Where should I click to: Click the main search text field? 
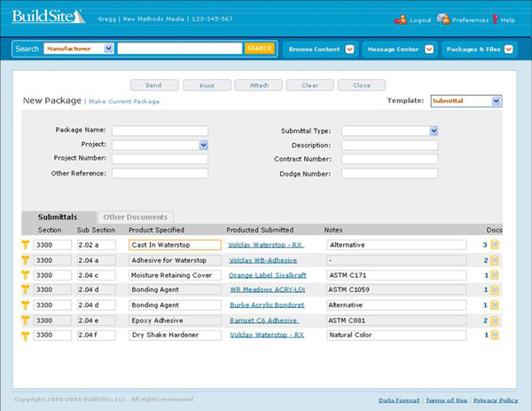click(180, 49)
